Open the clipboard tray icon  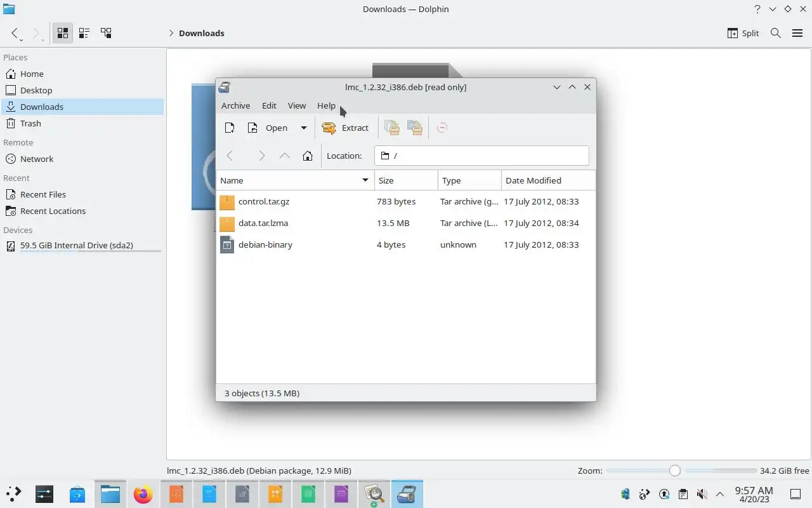pos(683,493)
